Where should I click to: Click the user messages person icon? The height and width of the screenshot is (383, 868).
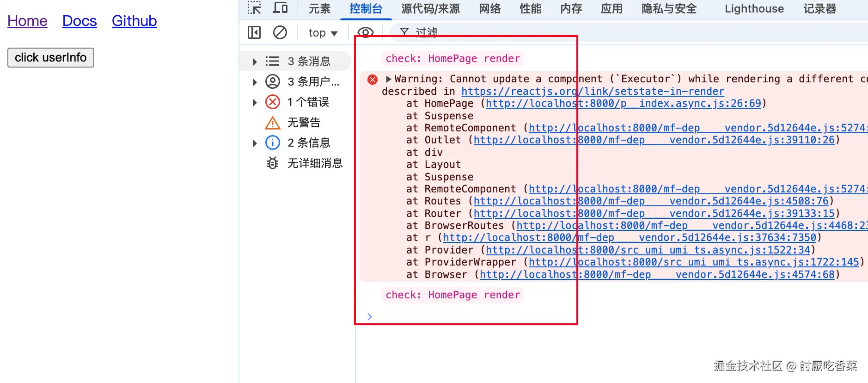(x=273, y=81)
